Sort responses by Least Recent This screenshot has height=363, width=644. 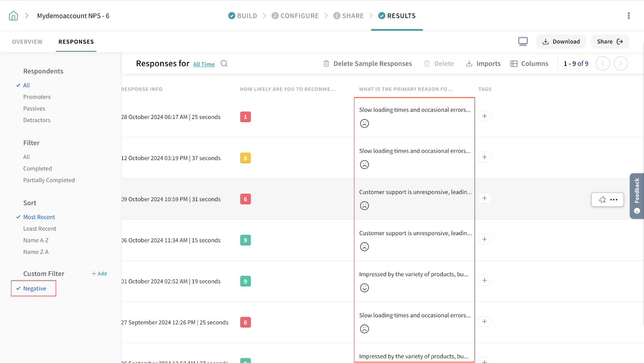(x=39, y=229)
